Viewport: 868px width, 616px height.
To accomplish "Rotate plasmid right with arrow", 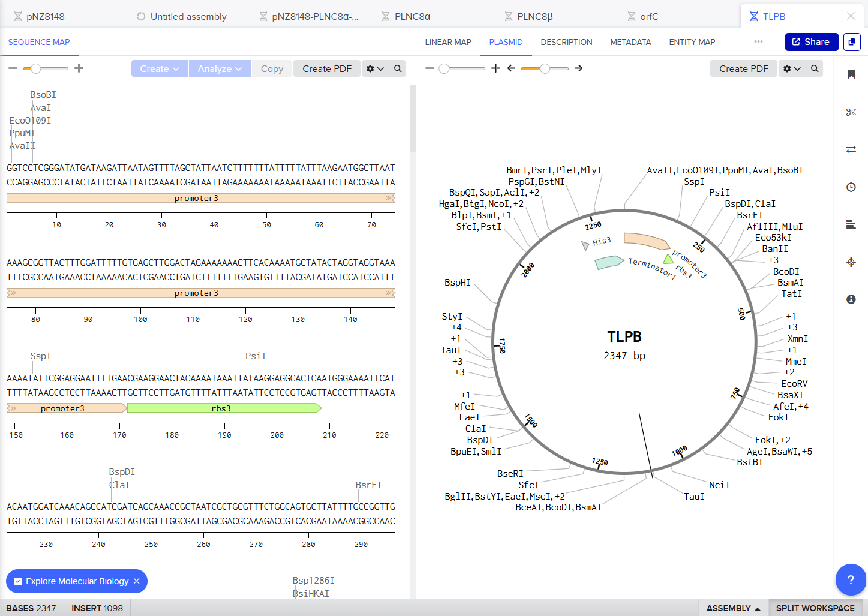I will (x=578, y=68).
